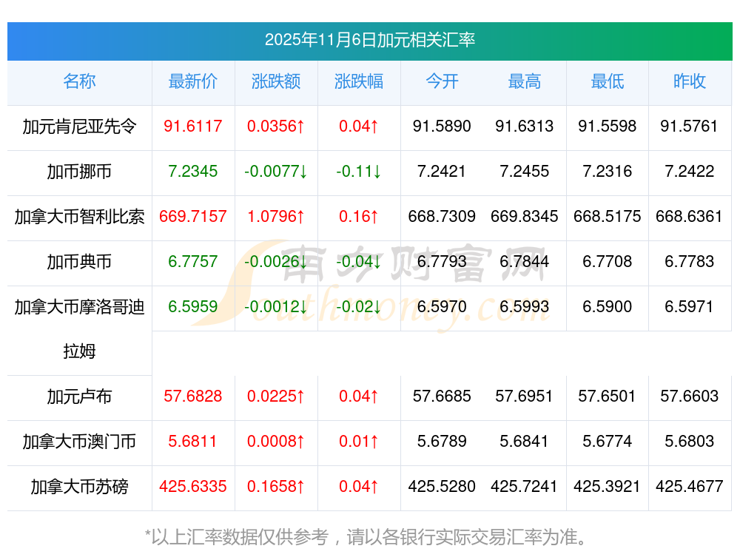740x560 pixels.
Task: Click latest price 6.7757
Action: point(192,261)
